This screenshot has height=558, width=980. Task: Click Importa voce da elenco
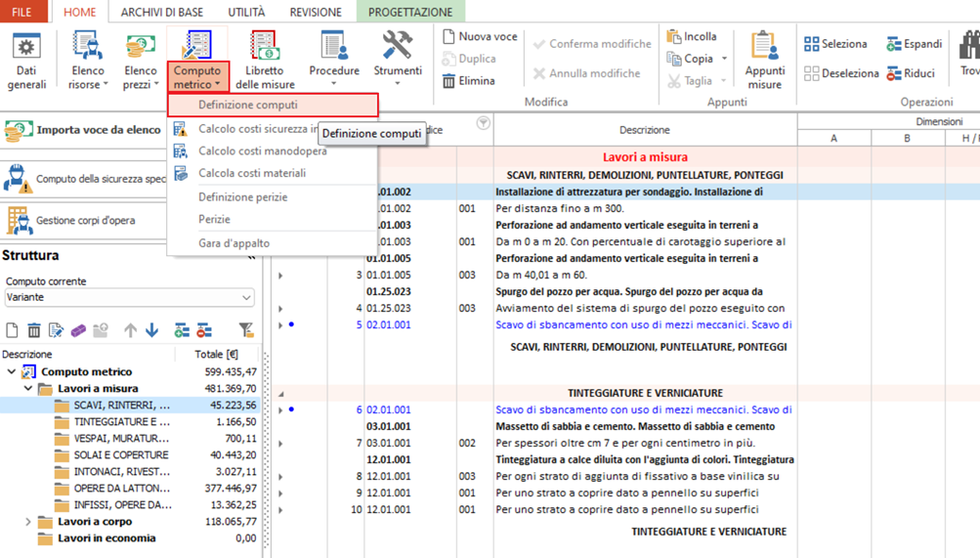(x=83, y=130)
